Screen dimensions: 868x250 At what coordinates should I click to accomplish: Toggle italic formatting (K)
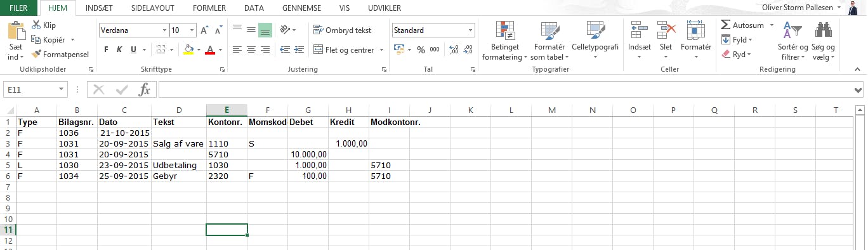click(119, 49)
